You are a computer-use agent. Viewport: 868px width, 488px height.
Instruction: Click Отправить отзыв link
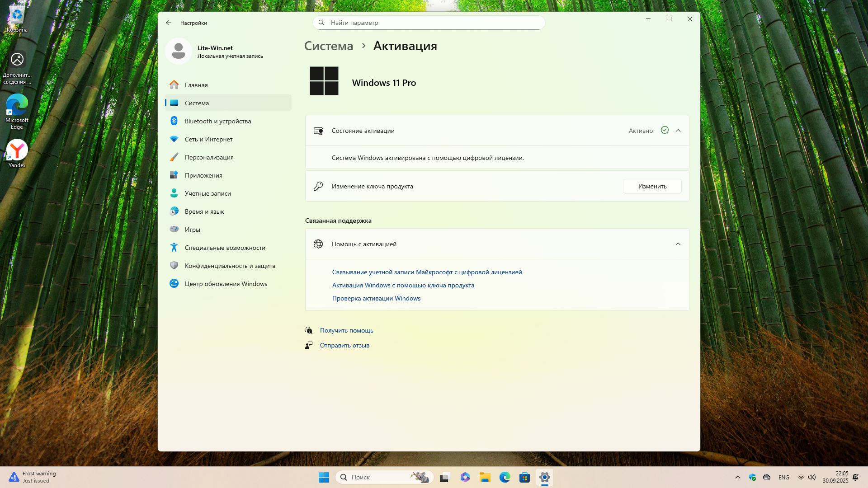pos(344,345)
